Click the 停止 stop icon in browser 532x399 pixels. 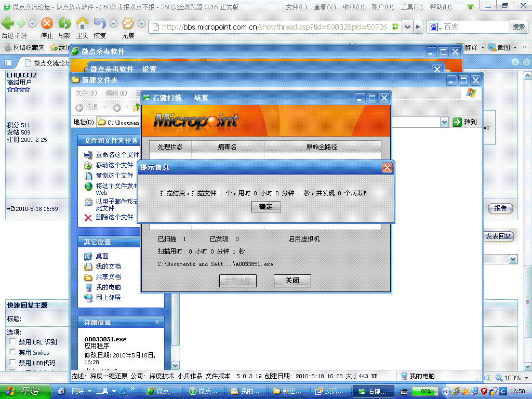coord(47,23)
